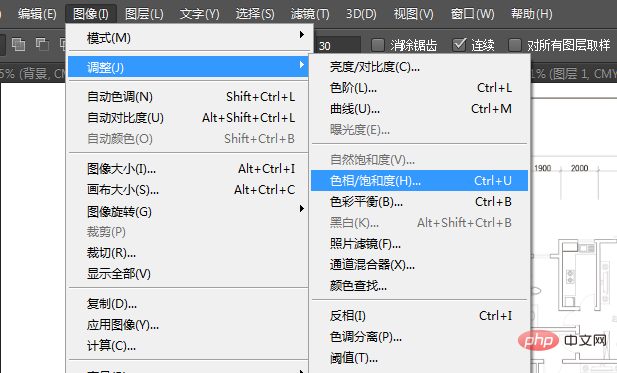Apply 反相(I) adjustment

pos(419,316)
